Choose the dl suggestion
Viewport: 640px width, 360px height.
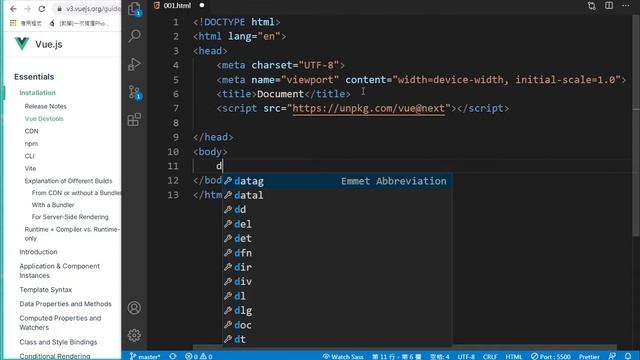point(337,296)
